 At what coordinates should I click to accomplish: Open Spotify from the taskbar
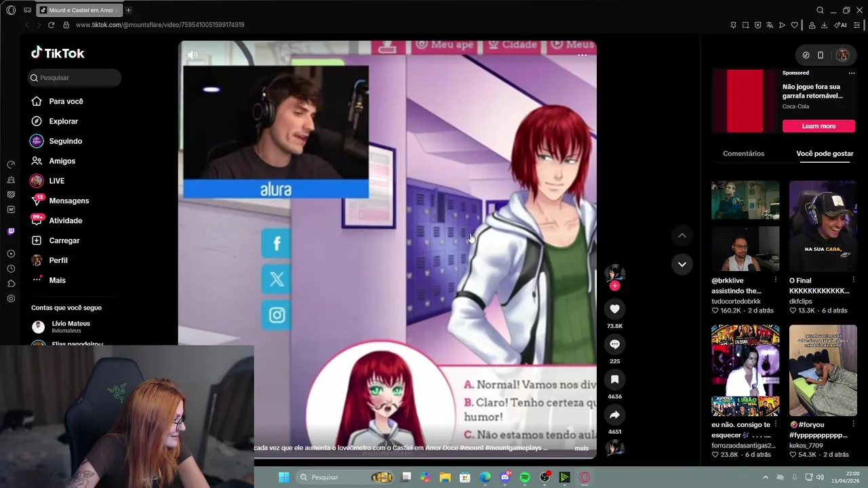click(x=525, y=477)
